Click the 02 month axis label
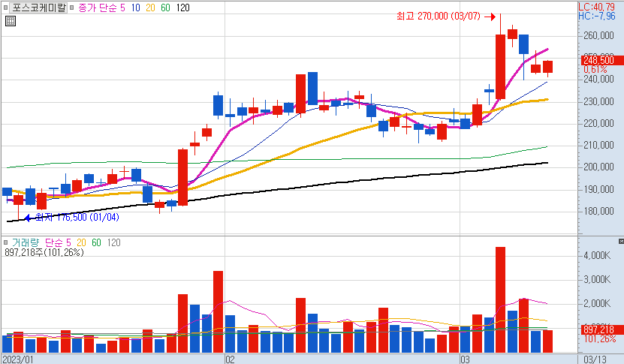624x364 pixels. click(230, 359)
